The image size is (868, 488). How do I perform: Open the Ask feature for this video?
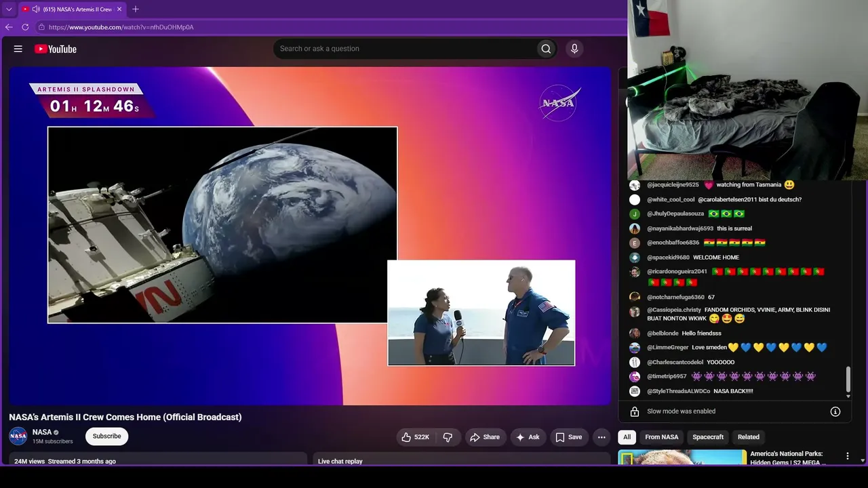tap(528, 437)
